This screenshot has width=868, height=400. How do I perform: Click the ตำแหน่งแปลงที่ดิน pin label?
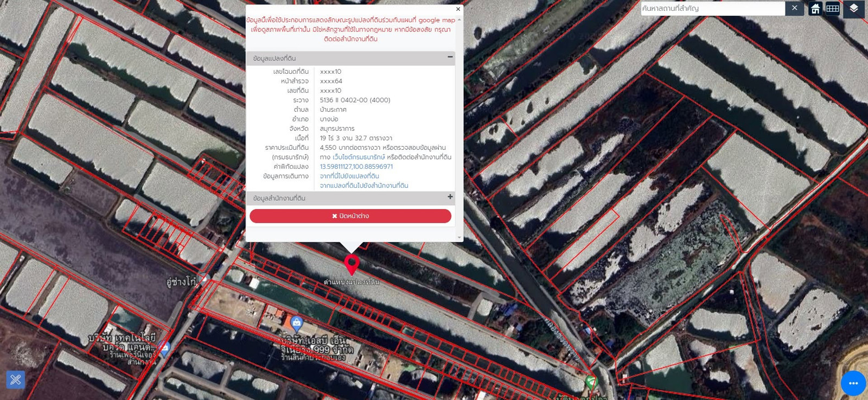(352, 282)
